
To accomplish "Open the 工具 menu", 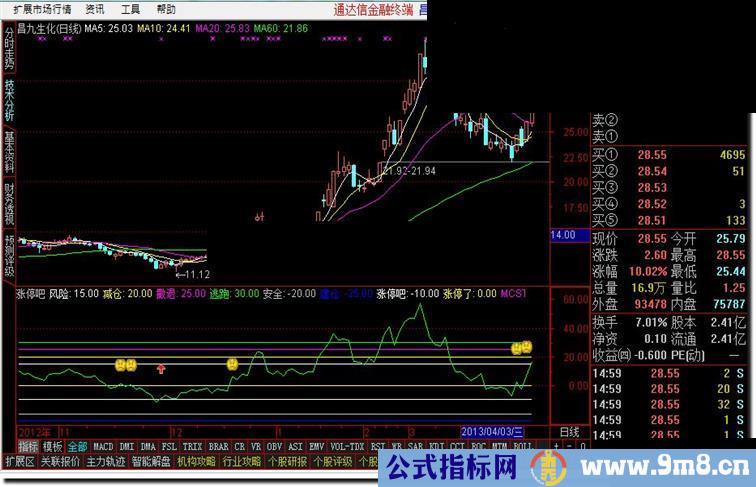I will pos(130,8).
